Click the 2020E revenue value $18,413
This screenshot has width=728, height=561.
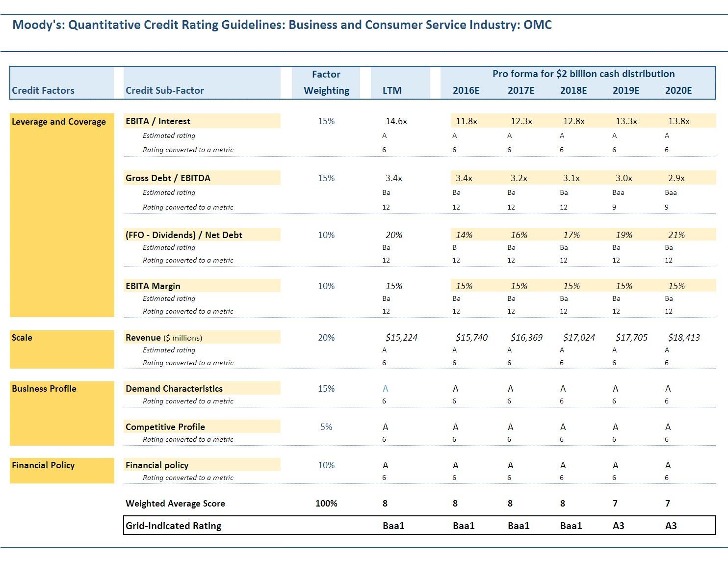[684, 338]
